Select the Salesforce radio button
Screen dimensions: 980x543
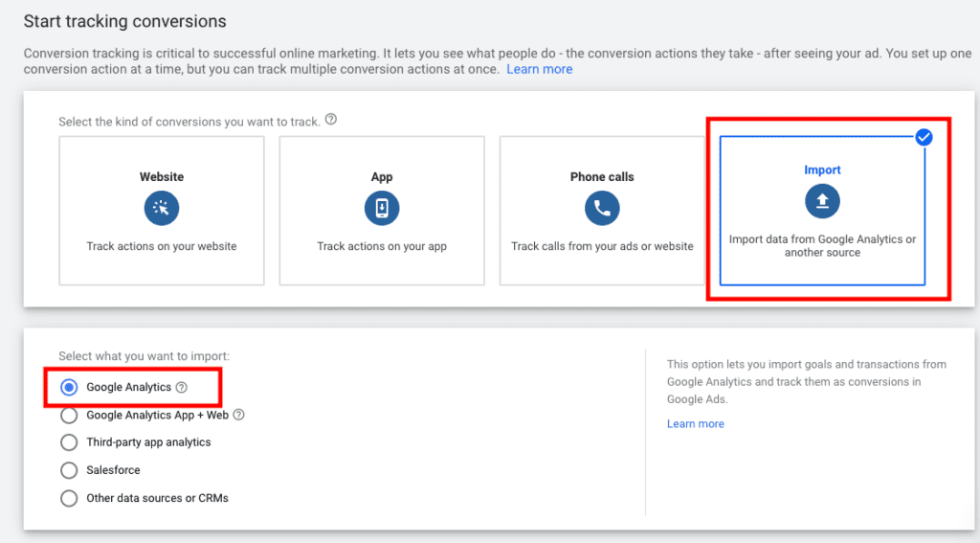pos(69,470)
